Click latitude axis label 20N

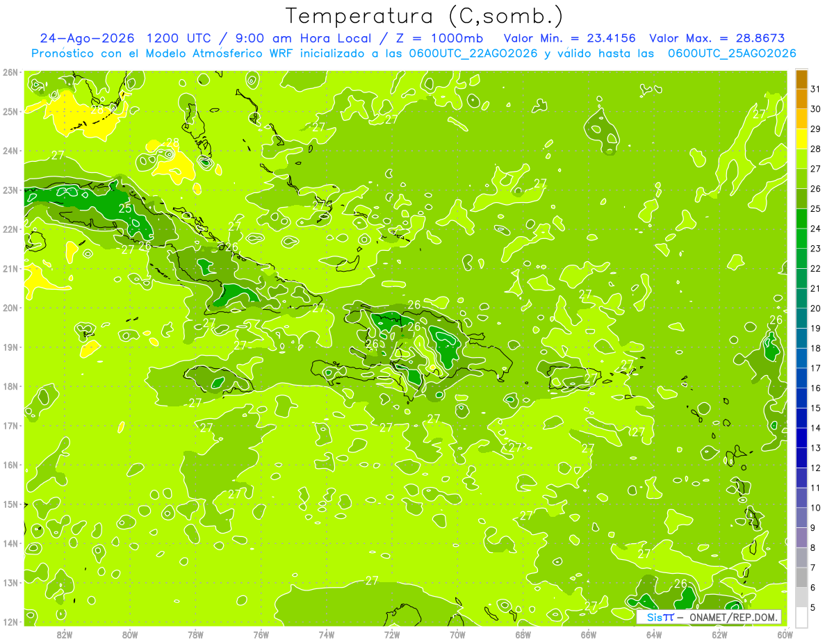(x=10, y=307)
